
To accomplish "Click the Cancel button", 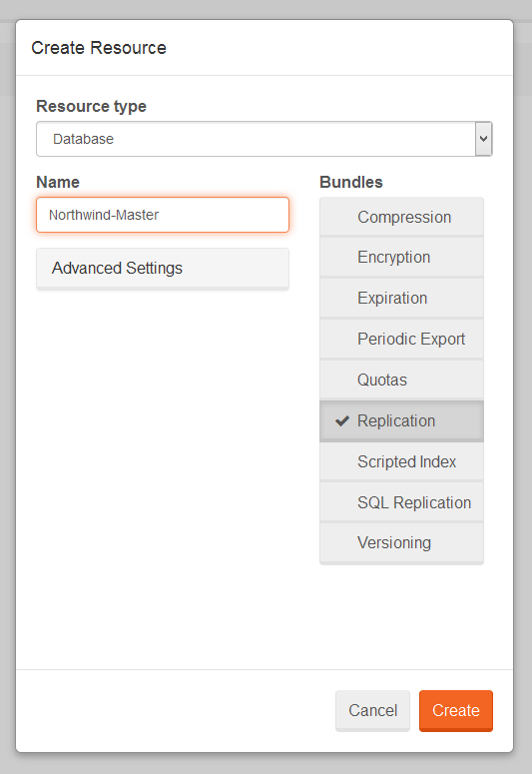I will 372,711.
